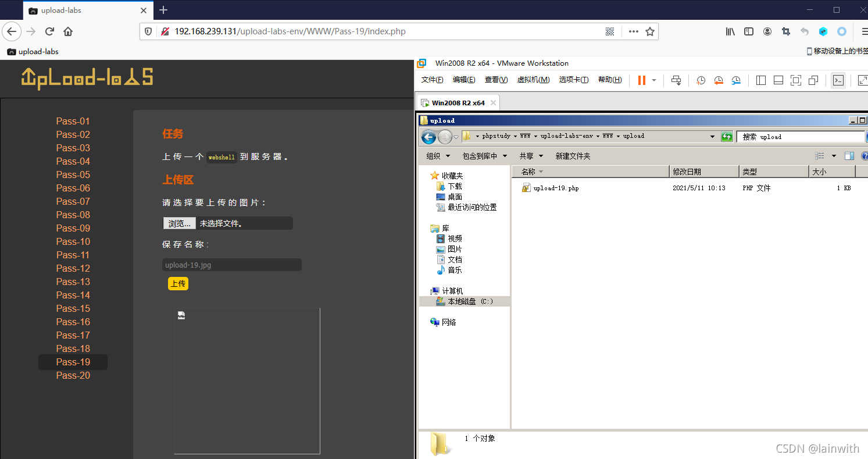Click tracking protection shield icon
This screenshot has height=459, width=868.
pyautogui.click(x=148, y=31)
